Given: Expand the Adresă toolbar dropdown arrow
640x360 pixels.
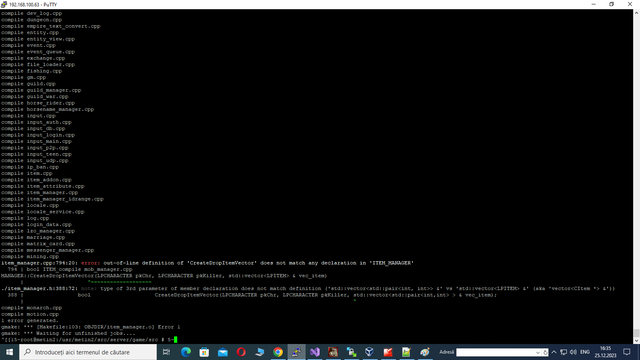Looking at the screenshot, I should [x=538, y=352].
